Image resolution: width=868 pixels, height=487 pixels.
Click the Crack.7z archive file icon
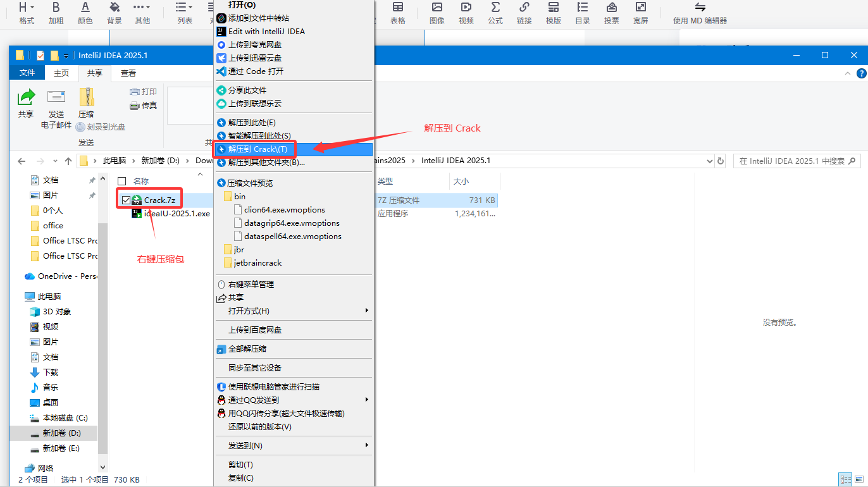137,200
